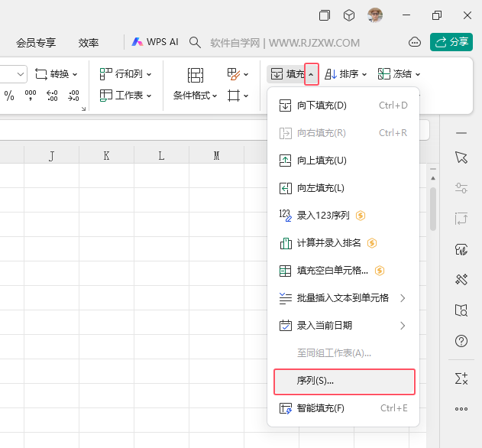The width and height of the screenshot is (482, 448).
Task: Click the cube icon in title bar
Action: point(349,15)
